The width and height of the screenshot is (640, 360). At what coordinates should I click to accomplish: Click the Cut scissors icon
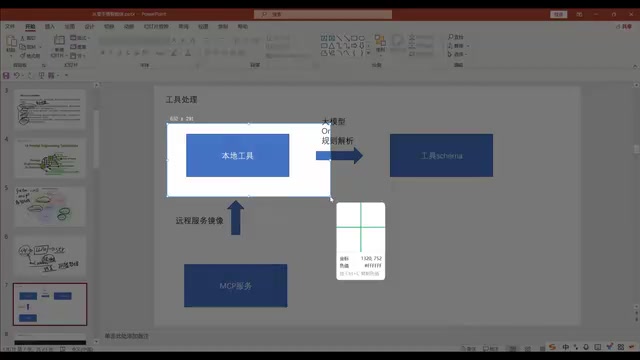point(23,38)
